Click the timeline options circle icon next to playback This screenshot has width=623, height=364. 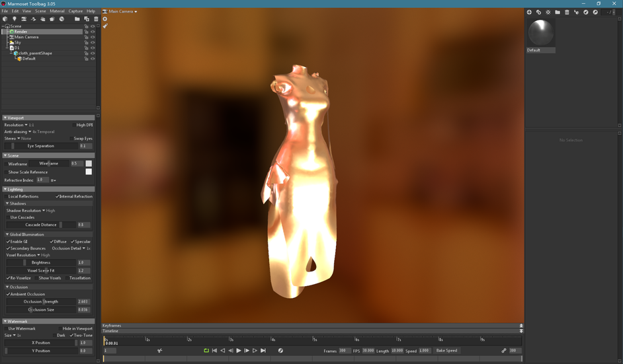(x=280, y=351)
